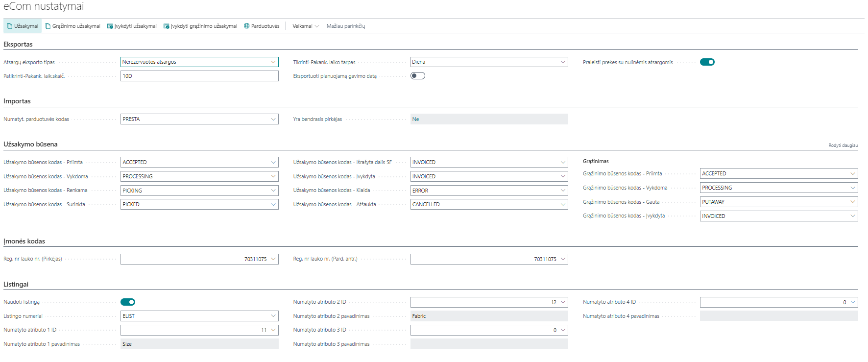The height and width of the screenshot is (362, 868).
Task: Open Reg. nr lauko nr. (Pirkėjas) dropdown
Action: point(273,259)
